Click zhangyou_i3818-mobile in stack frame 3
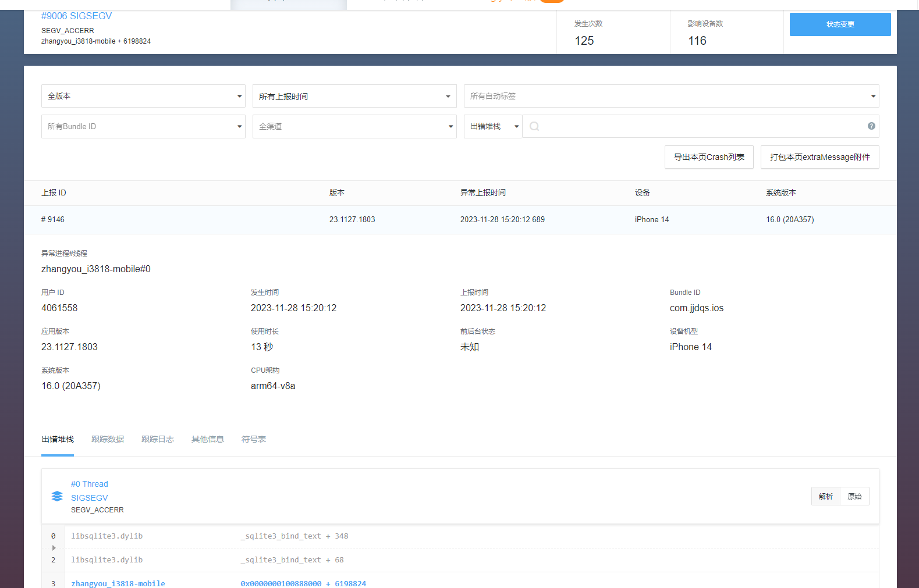 118,583
